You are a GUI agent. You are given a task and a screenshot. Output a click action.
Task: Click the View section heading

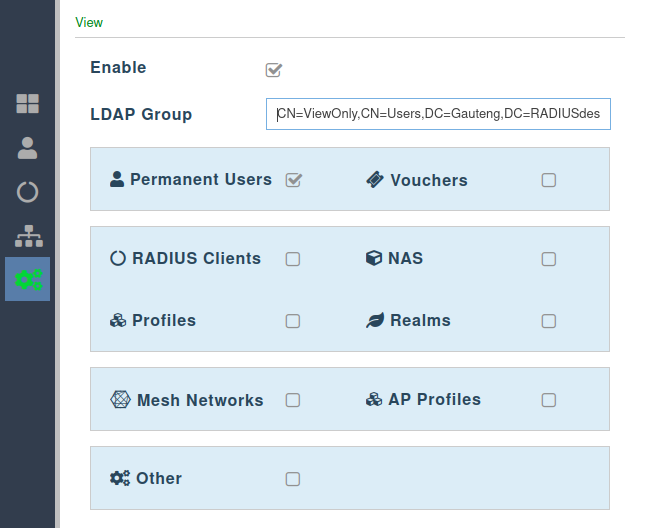[89, 22]
